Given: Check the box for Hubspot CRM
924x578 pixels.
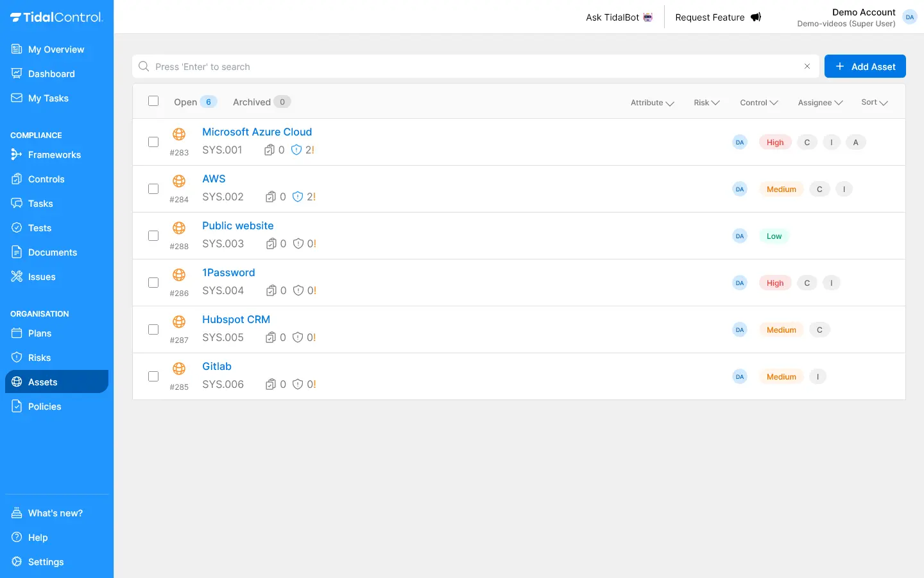Looking at the screenshot, I should coord(153,329).
